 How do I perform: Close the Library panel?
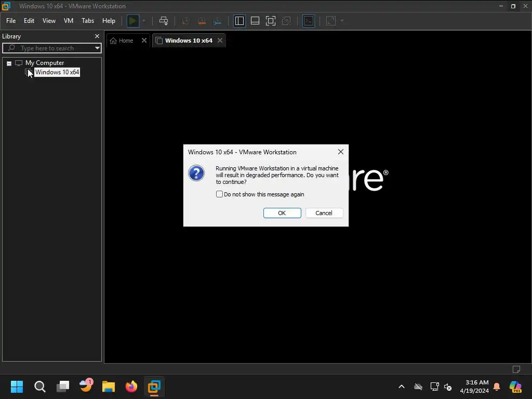tap(97, 36)
